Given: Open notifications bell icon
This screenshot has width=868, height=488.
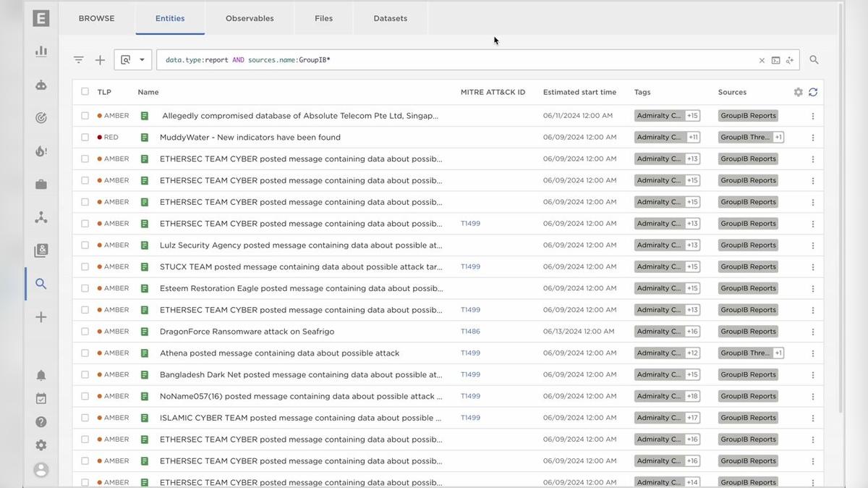Looking at the screenshot, I should pos(41,375).
